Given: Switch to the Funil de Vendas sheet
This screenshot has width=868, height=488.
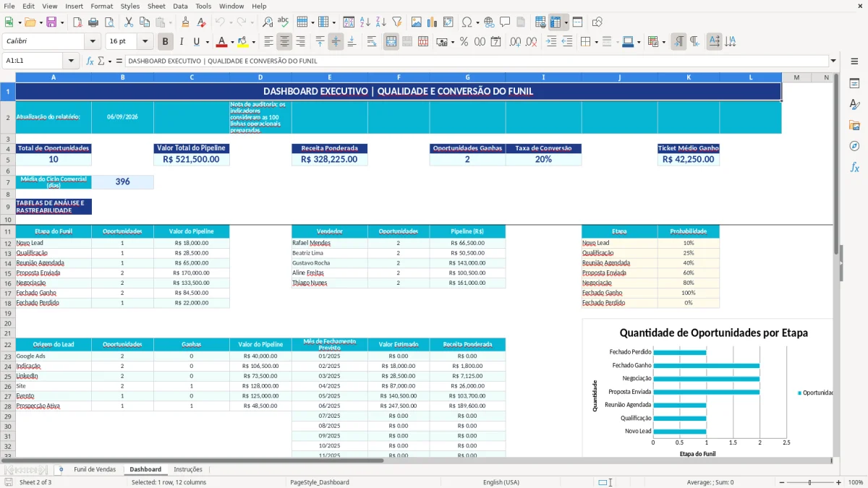Looking at the screenshot, I should pyautogui.click(x=95, y=469).
